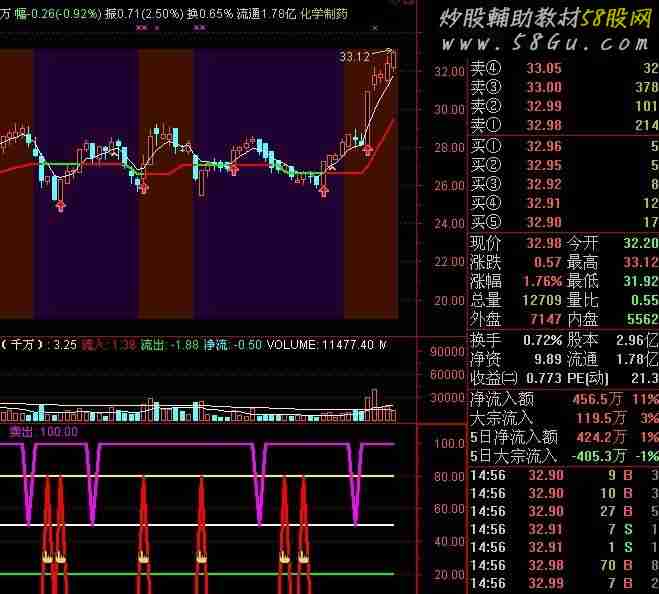Select the 14:56 tick with 27 B
Viewport: 659px width, 594px height.
564,511
